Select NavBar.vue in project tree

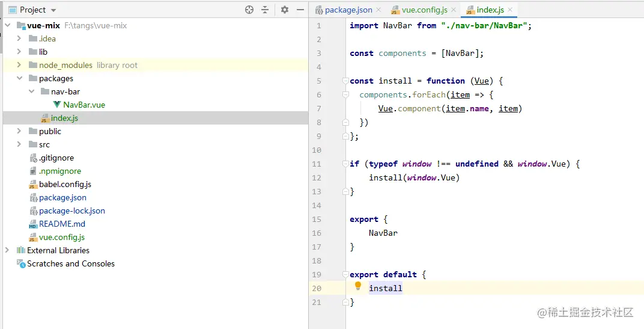pos(84,105)
